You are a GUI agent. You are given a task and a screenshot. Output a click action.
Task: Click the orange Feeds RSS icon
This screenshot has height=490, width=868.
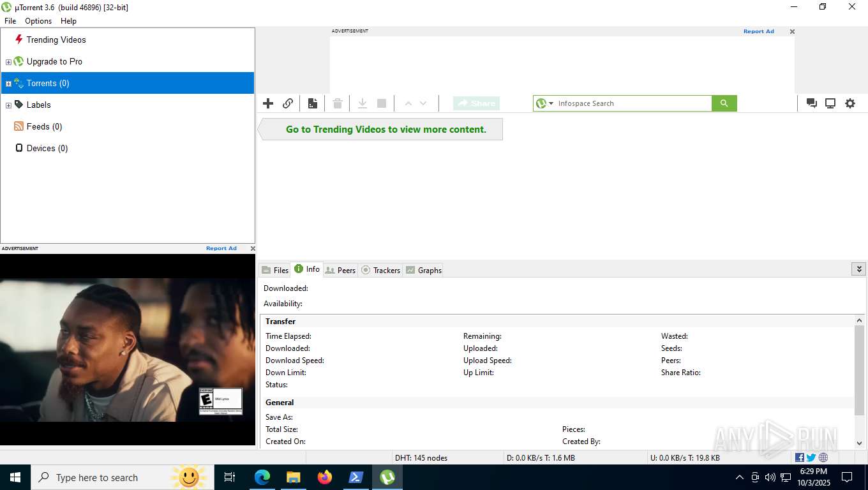click(x=19, y=126)
